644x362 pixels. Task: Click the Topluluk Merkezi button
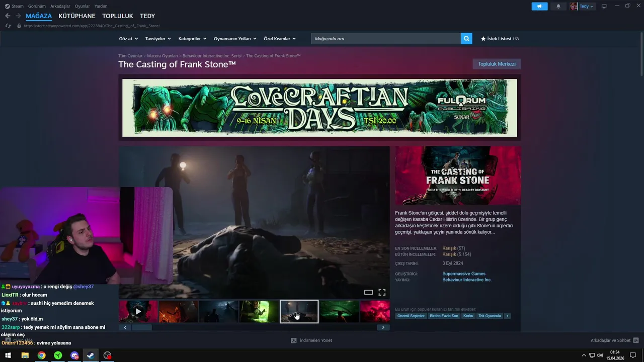point(497,64)
